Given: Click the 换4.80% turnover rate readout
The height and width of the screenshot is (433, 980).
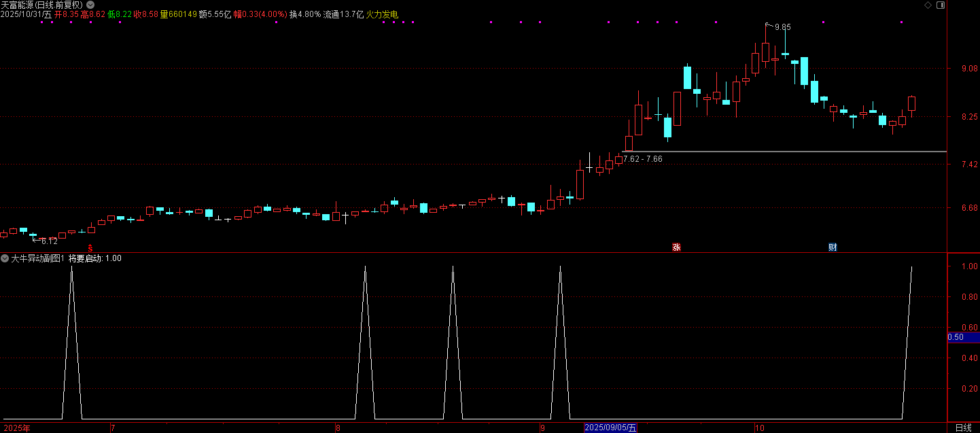Looking at the screenshot, I should 305,14.
